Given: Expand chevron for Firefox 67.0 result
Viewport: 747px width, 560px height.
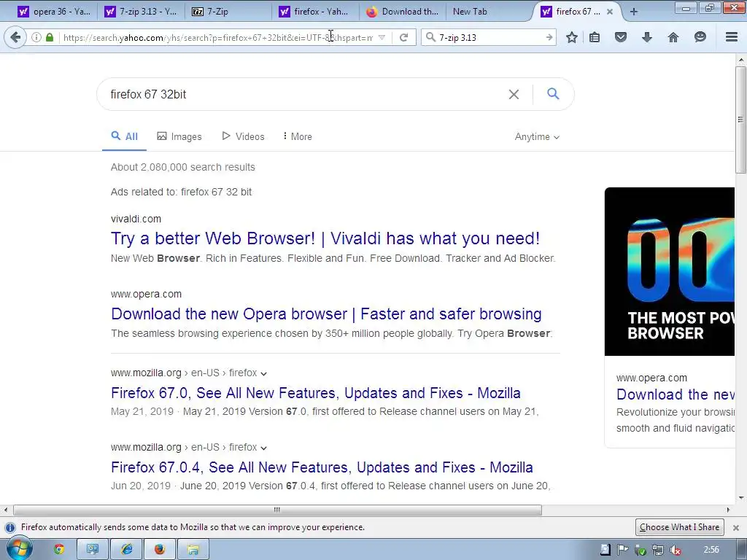Looking at the screenshot, I should click(x=263, y=373).
